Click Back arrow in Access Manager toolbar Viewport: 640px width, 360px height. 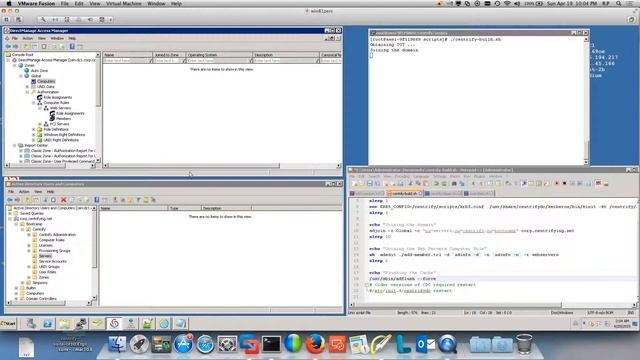coord(8,47)
